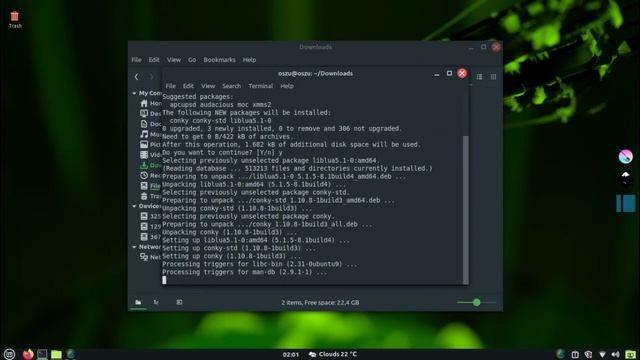Click the green tray icon at panel end
640x360 pixels.
coord(631,354)
